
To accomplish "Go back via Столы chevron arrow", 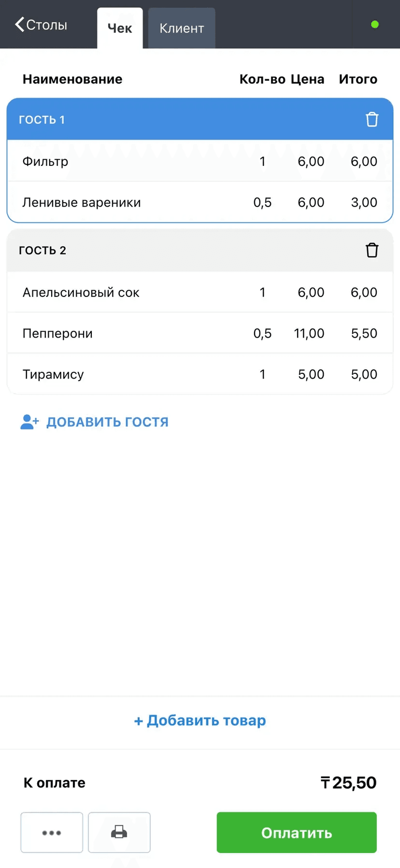I will (19, 24).
